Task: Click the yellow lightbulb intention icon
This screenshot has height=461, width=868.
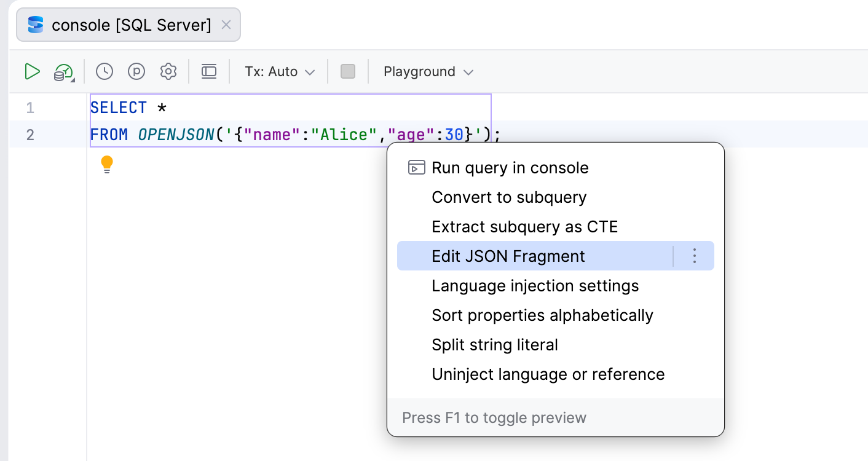Action: tap(107, 164)
